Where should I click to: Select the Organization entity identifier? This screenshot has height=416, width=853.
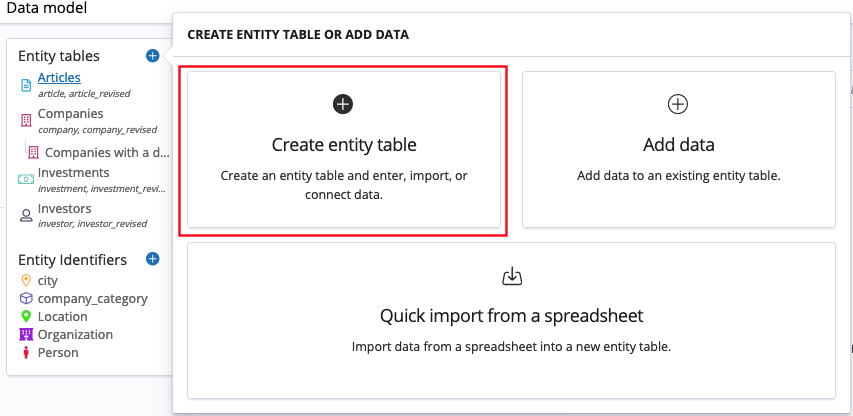click(75, 334)
